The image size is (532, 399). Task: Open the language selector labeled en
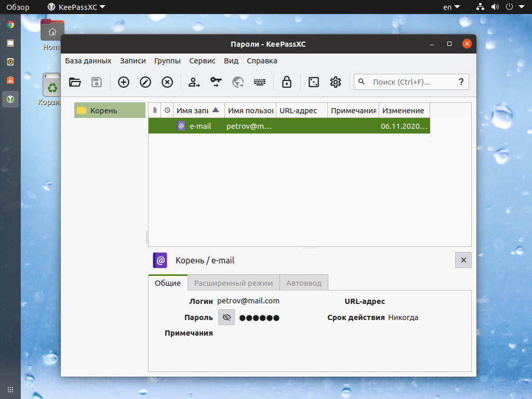[451, 7]
